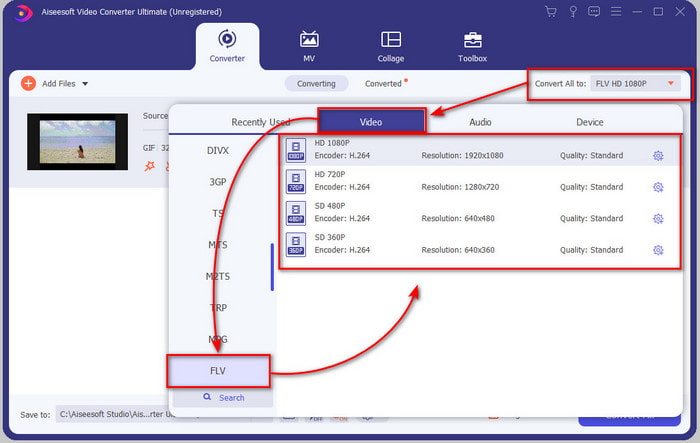Open the shopping cart icon

tap(551, 12)
